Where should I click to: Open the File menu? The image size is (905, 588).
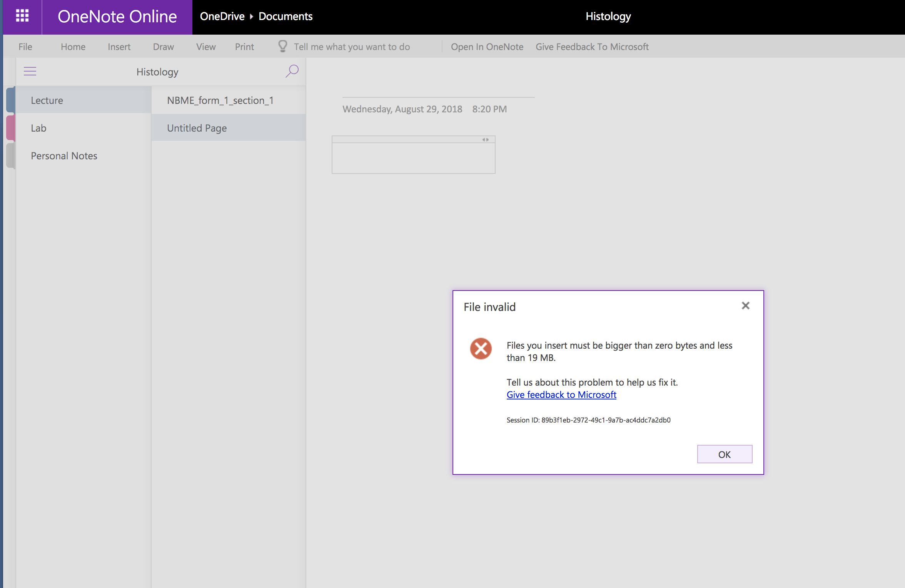click(x=25, y=47)
